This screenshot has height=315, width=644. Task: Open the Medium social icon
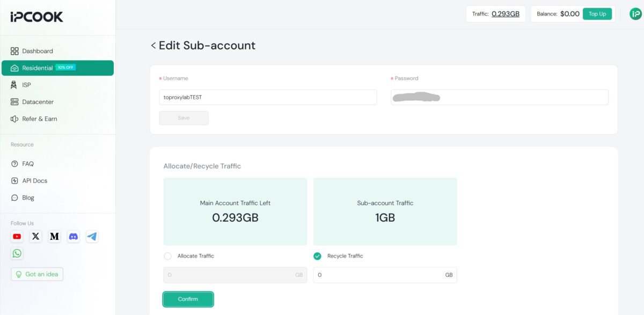55,236
